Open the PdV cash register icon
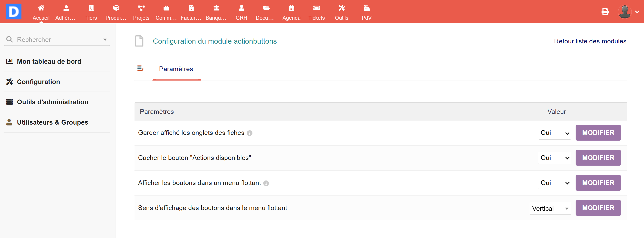644x238 pixels. click(366, 8)
